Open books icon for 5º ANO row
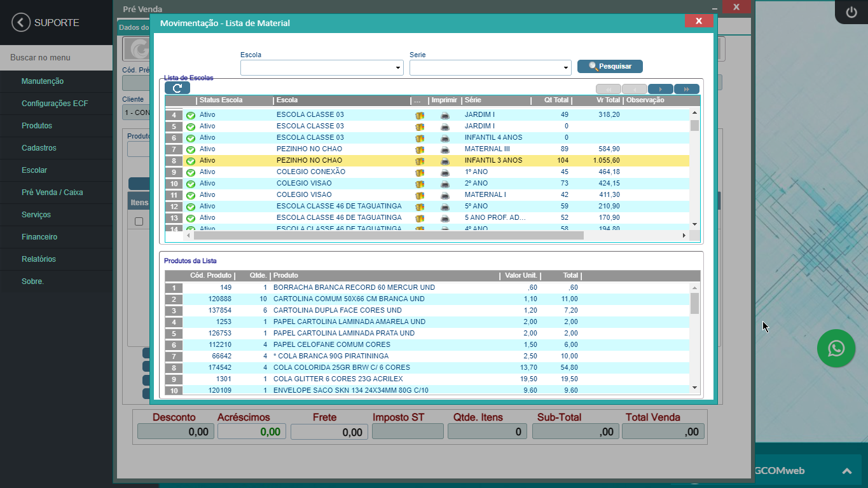 419,207
